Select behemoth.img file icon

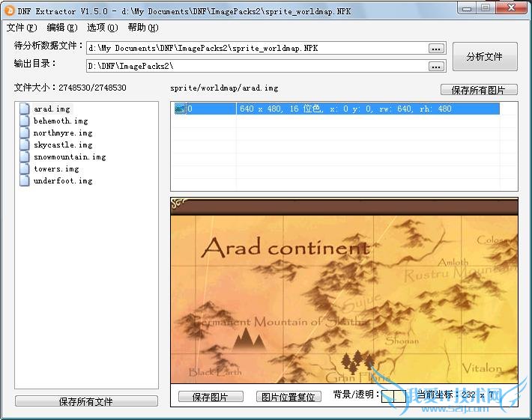click(x=25, y=121)
